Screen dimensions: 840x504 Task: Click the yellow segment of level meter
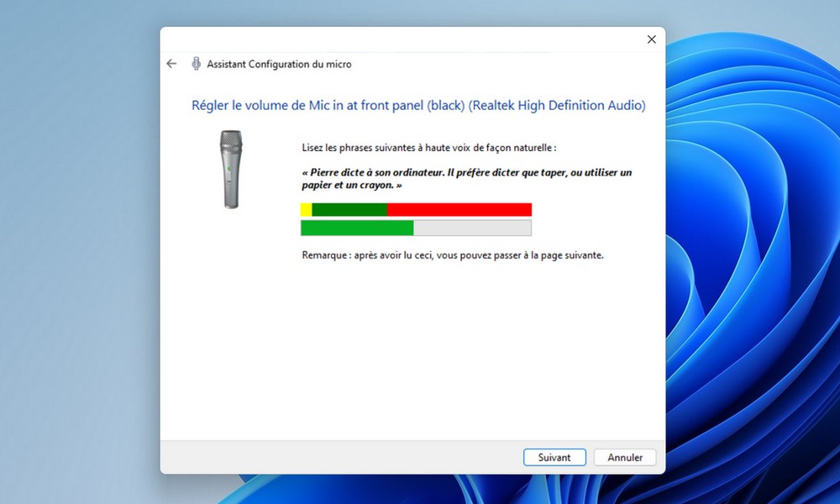tap(306, 209)
